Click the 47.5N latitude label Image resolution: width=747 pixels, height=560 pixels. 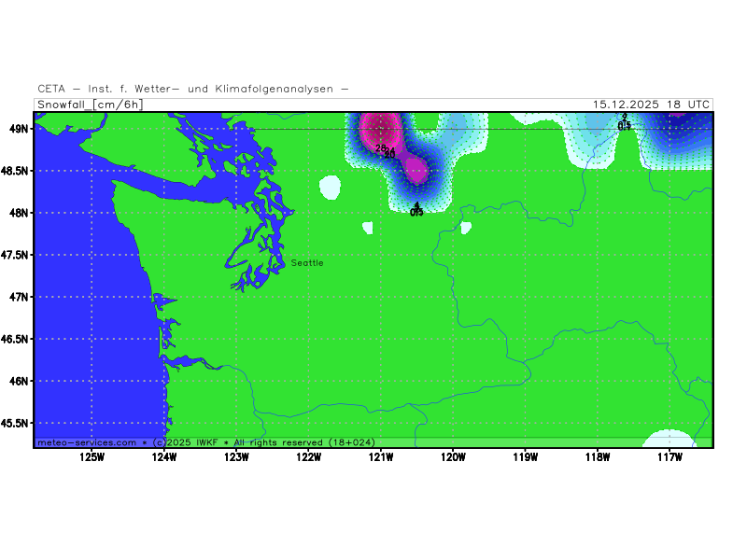14,255
